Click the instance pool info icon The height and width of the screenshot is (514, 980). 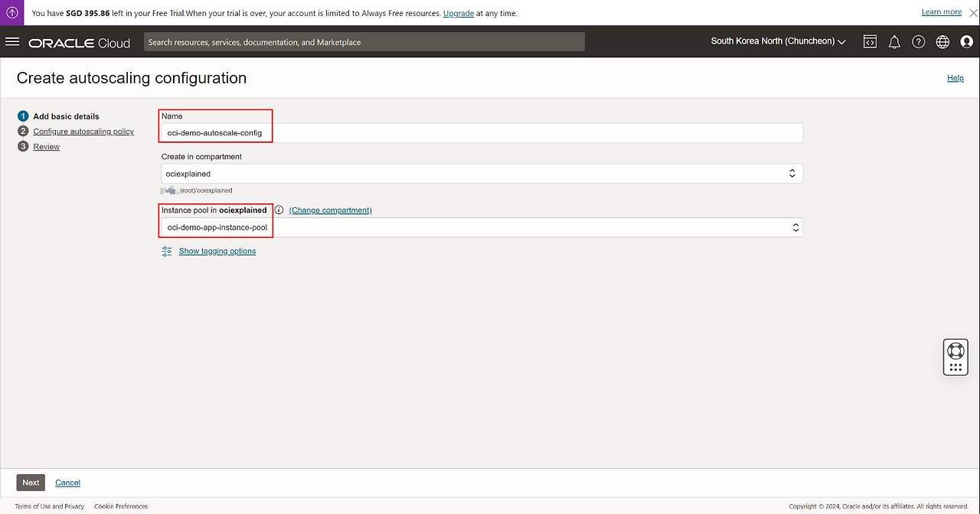[279, 210]
